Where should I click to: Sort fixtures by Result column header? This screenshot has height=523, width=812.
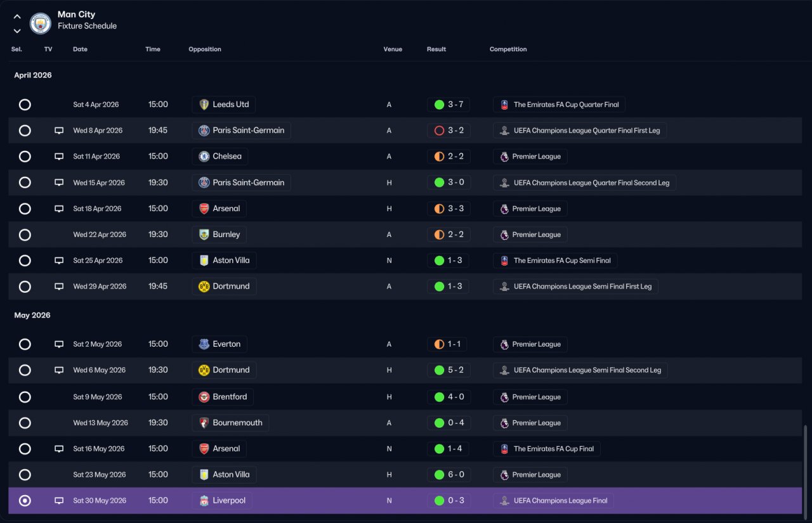coord(436,49)
